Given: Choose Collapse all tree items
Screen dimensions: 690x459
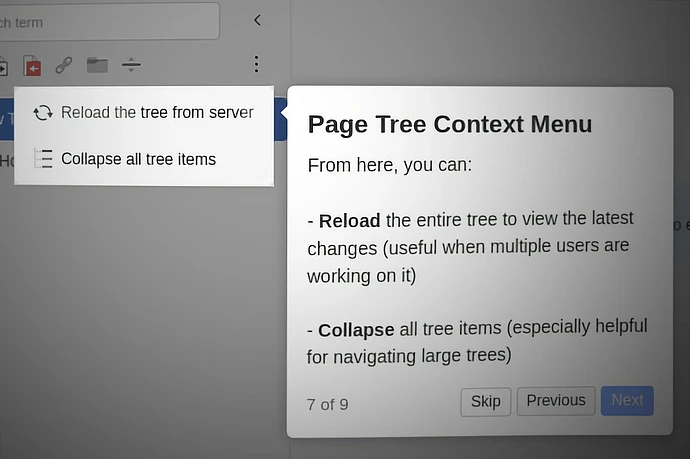Looking at the screenshot, I should [138, 159].
